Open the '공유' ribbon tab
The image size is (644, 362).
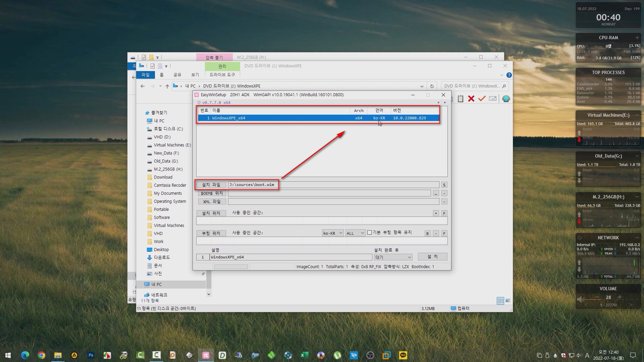tap(177, 75)
